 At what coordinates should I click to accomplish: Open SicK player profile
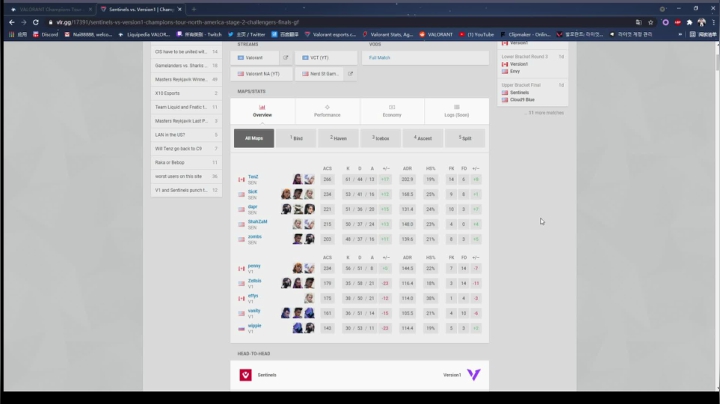pyautogui.click(x=253, y=192)
